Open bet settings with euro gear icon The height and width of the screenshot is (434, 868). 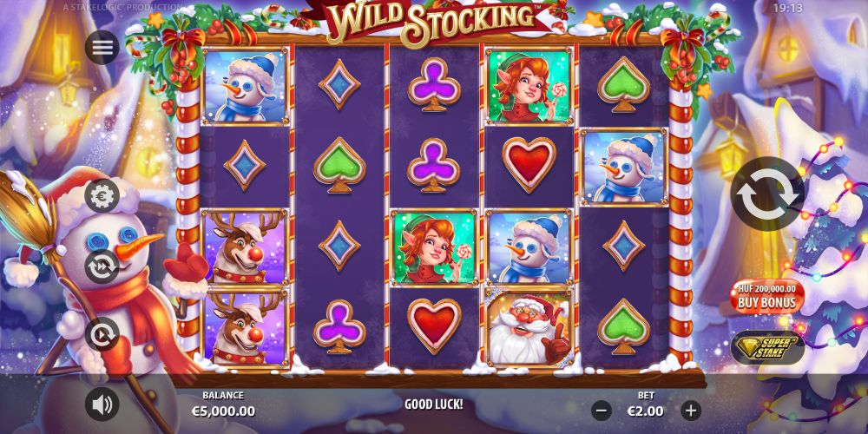coord(102,196)
